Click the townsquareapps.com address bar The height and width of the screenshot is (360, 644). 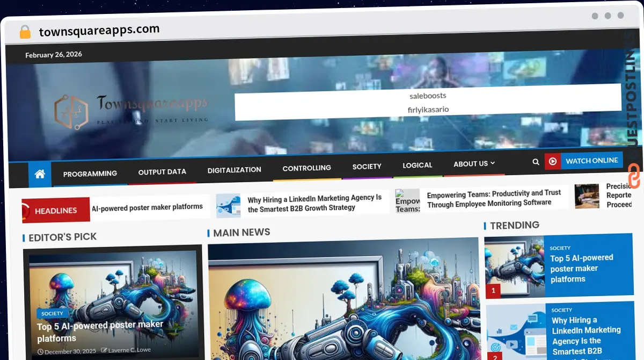[x=99, y=31]
